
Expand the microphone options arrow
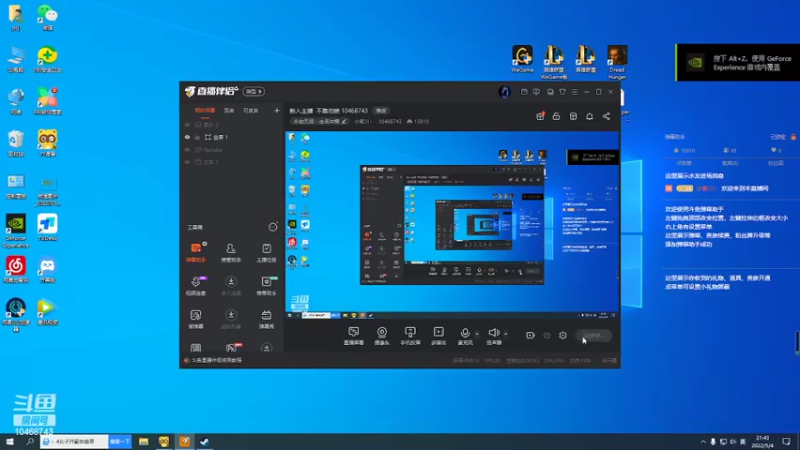(x=477, y=334)
